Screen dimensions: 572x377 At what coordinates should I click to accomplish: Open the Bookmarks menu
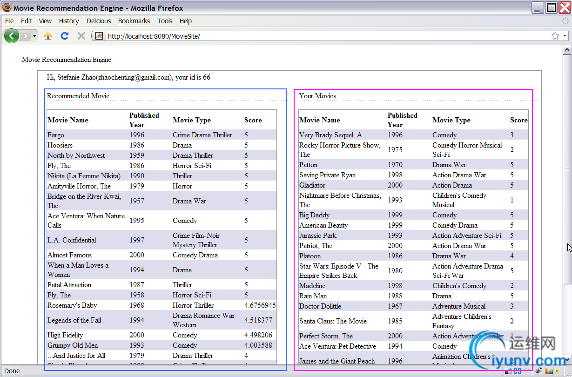tap(134, 21)
